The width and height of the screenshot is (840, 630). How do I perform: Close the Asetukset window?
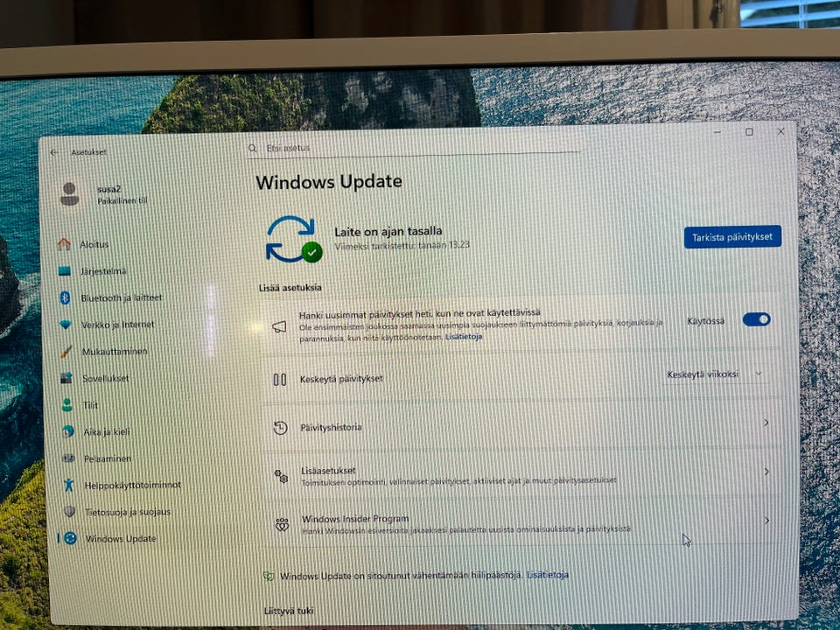click(x=780, y=131)
